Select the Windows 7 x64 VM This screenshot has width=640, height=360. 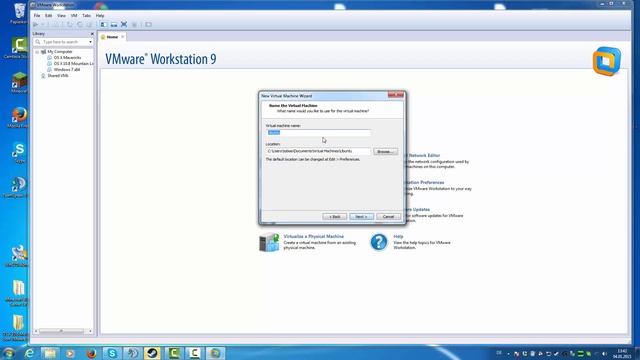point(67,70)
